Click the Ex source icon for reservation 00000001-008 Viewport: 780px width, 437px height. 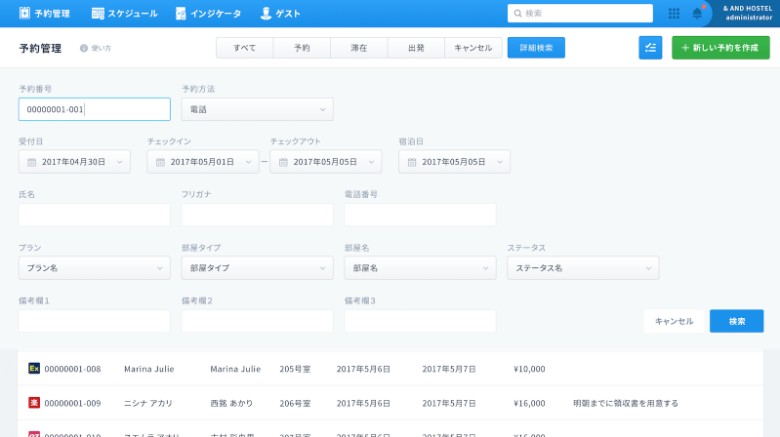pyautogui.click(x=34, y=369)
